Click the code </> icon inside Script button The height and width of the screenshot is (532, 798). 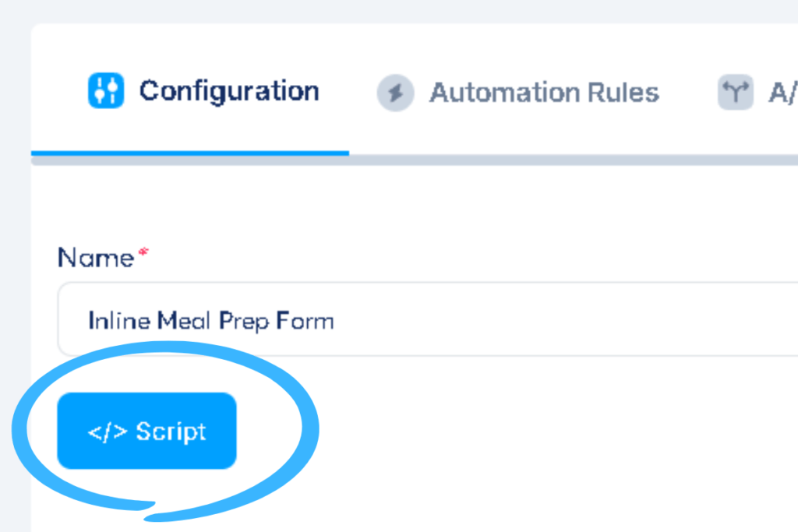coord(109,430)
